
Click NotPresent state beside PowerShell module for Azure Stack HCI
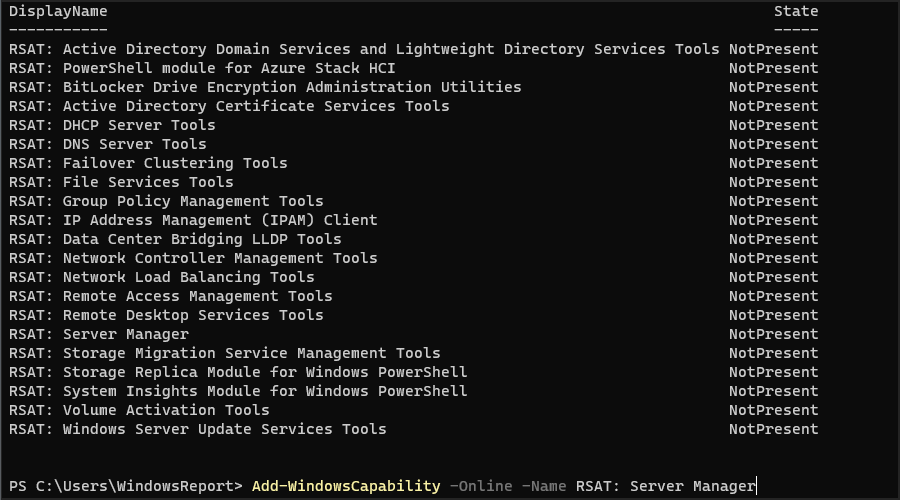773,68
